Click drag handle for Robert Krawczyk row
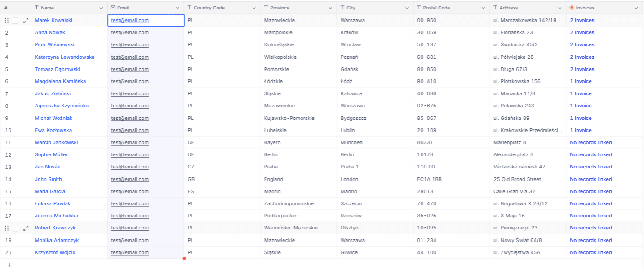The image size is (644, 269). coord(6,228)
